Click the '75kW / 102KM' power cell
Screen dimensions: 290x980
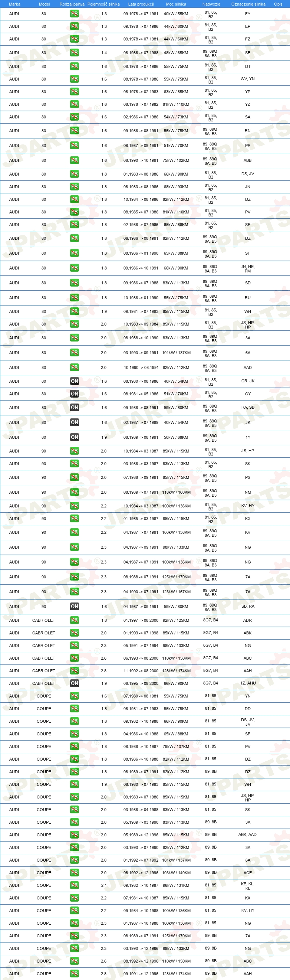(x=176, y=160)
